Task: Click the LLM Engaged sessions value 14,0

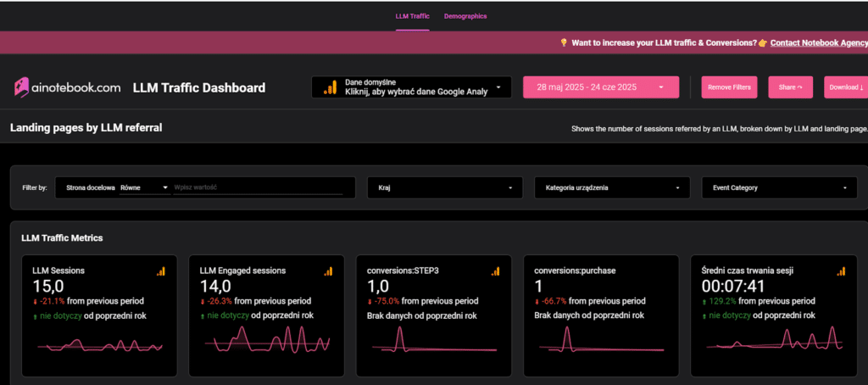Action: click(214, 286)
